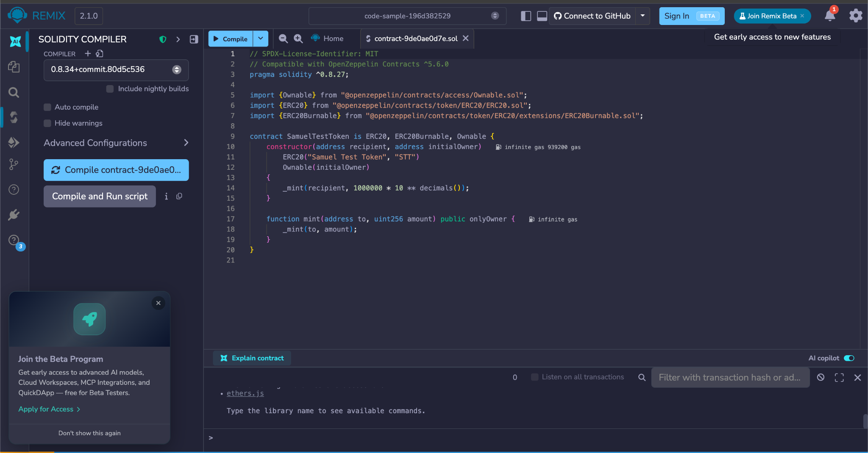Open the Plugin manager plug icon
868x453 pixels.
coord(14,215)
